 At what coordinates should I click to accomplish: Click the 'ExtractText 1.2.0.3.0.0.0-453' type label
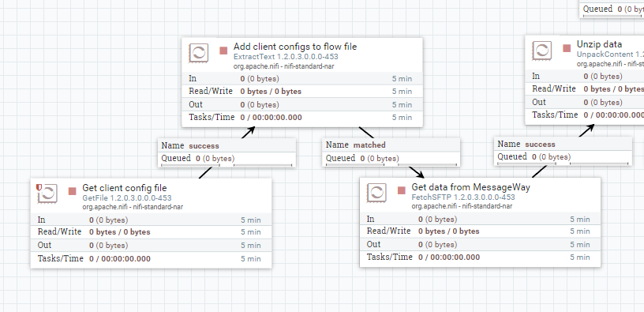[x=286, y=57]
